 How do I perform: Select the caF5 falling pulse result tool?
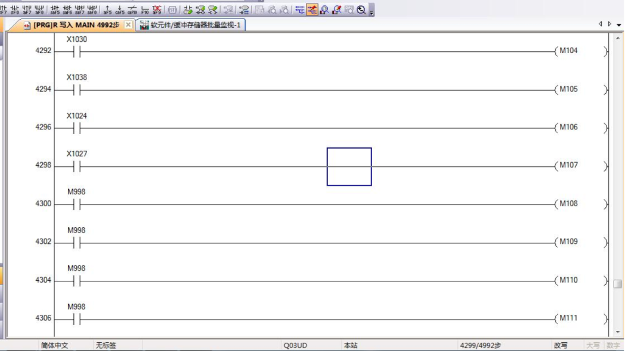[x=120, y=10]
